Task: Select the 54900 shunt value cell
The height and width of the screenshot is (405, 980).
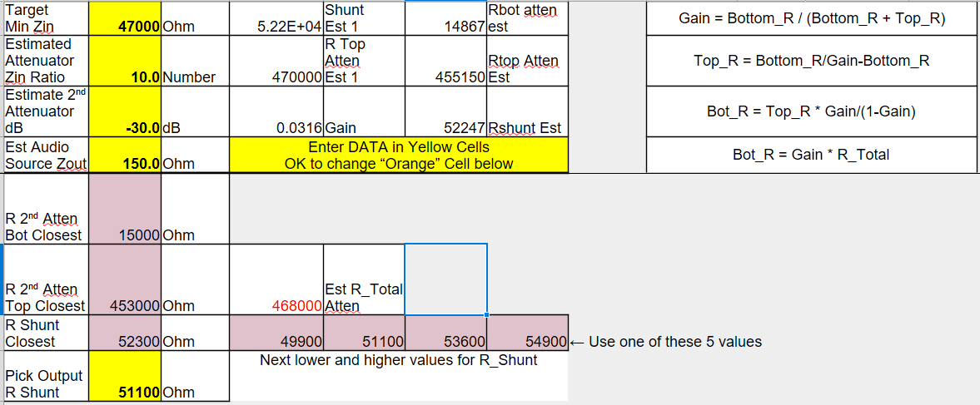Action: [x=528, y=333]
